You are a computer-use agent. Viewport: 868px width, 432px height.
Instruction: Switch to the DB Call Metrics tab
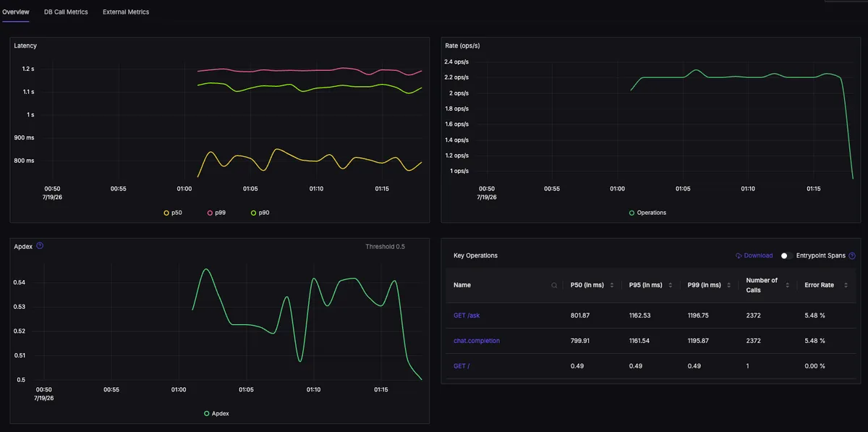(66, 12)
